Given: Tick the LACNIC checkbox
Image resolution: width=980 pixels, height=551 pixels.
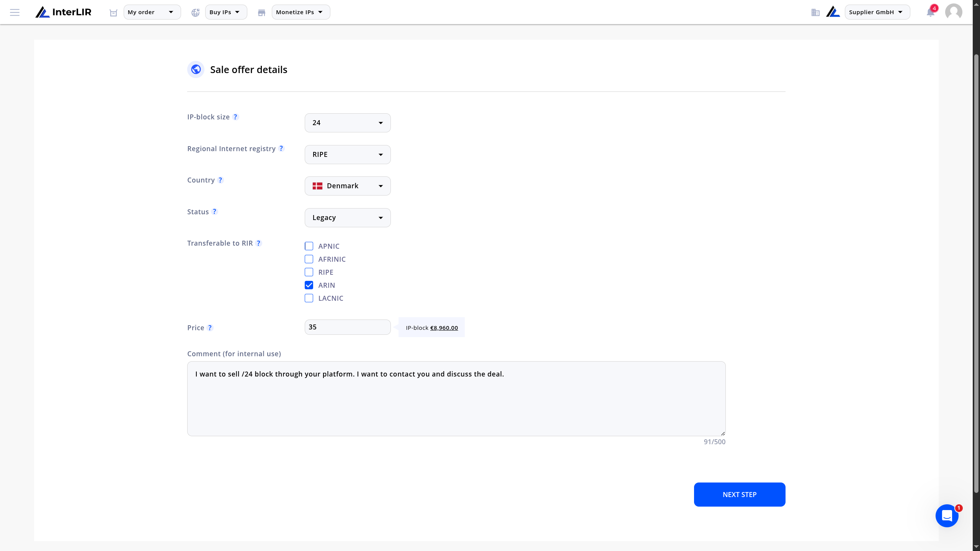Looking at the screenshot, I should point(309,298).
